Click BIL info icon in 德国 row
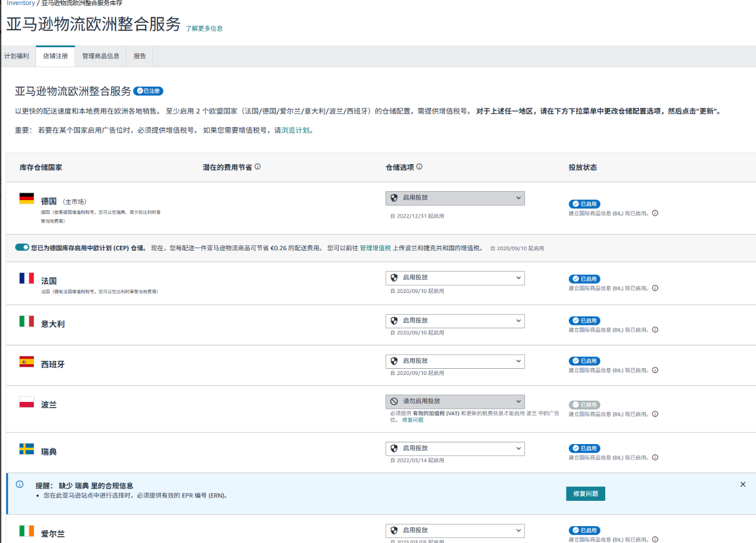Image resolution: width=756 pixels, height=543 pixels. (655, 213)
